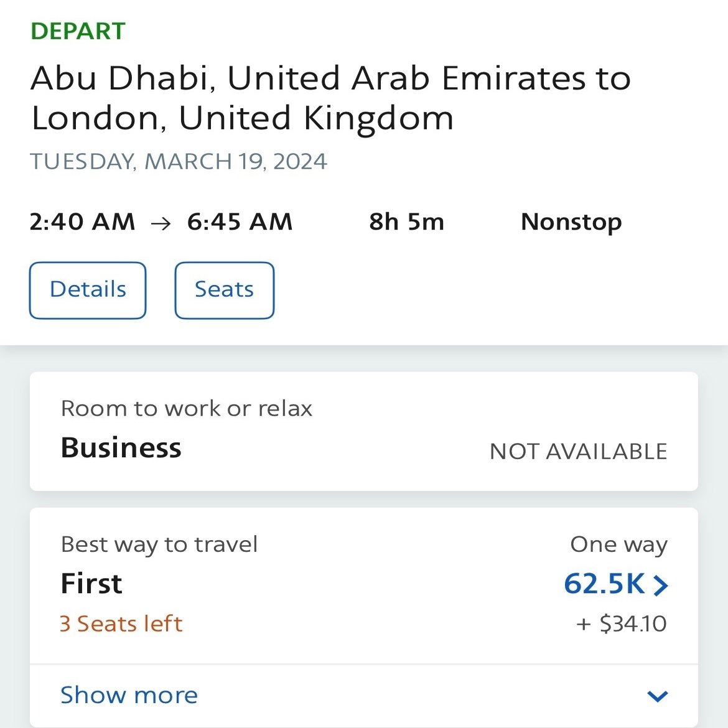Click the NOT AVAILABLE business label
The image size is (728, 728).
579,451
